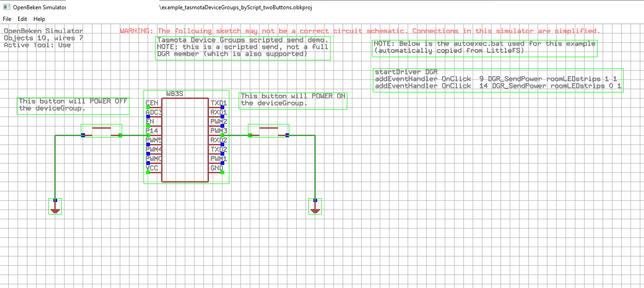
Task: Click the VCC pin label
Action: point(152,168)
